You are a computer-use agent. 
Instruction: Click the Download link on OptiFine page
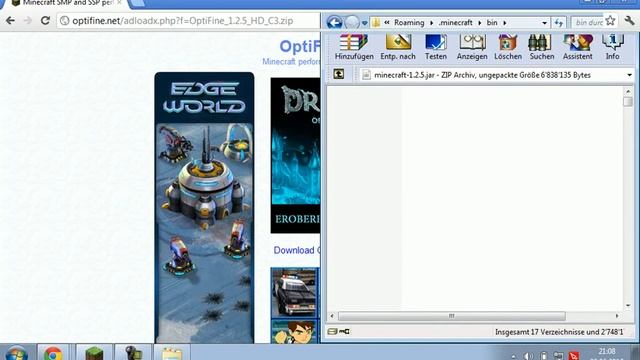click(x=297, y=250)
